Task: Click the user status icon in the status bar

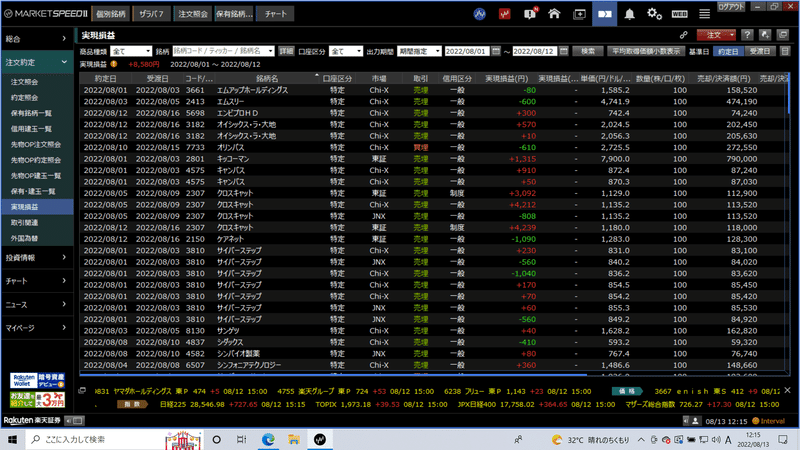Action: tap(695, 421)
